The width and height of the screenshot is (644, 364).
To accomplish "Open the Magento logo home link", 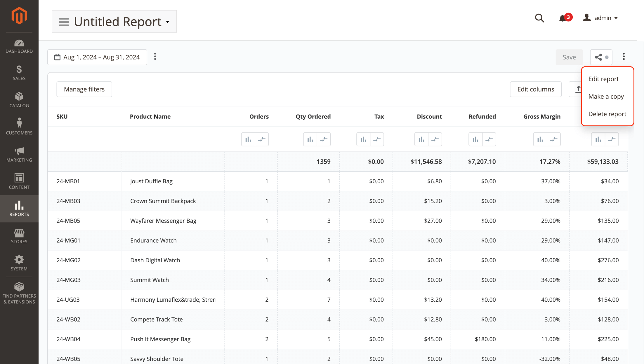I will click(19, 16).
